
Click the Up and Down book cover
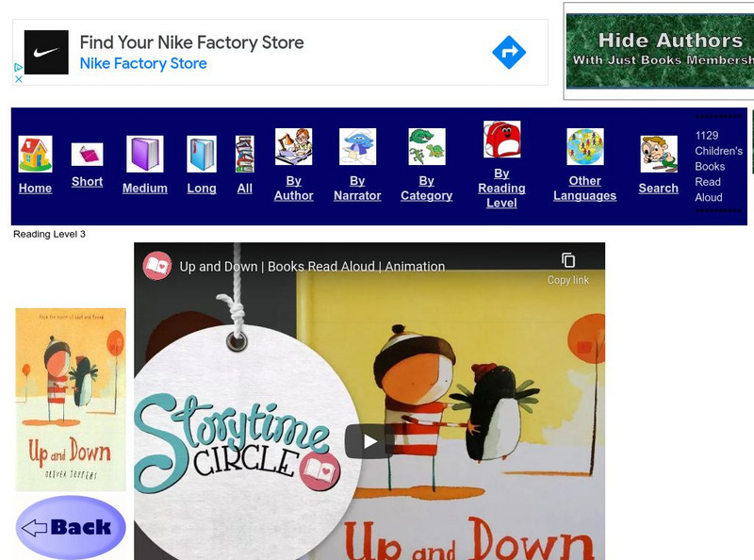coord(71,399)
